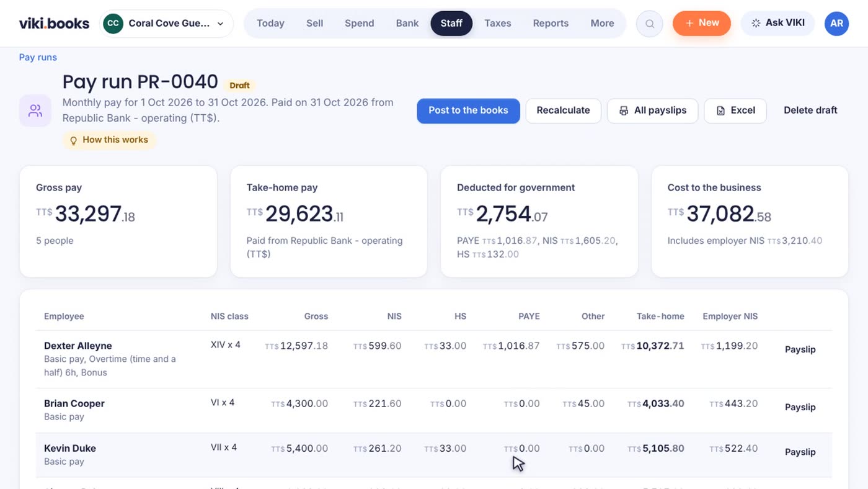Follow the Pay runs breadcrumb link

tap(38, 57)
